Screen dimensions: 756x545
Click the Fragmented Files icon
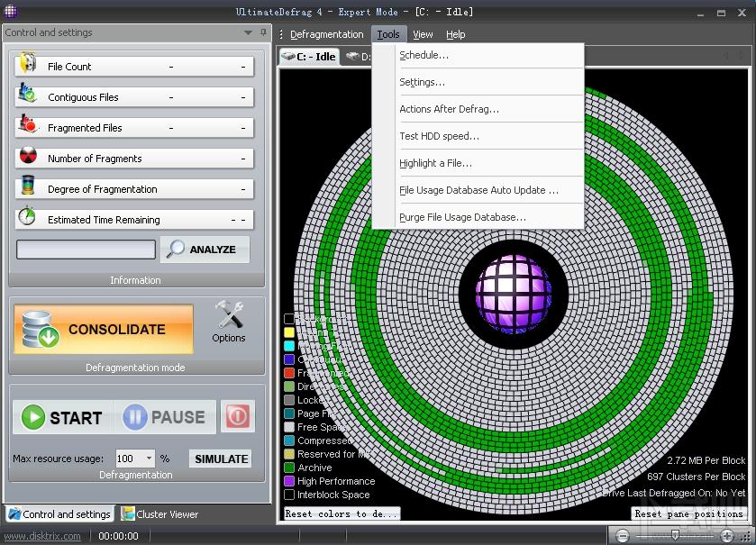(x=27, y=124)
